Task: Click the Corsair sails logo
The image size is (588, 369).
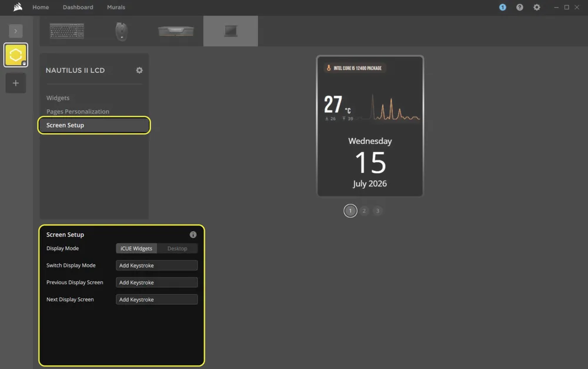Action: pyautogui.click(x=18, y=7)
